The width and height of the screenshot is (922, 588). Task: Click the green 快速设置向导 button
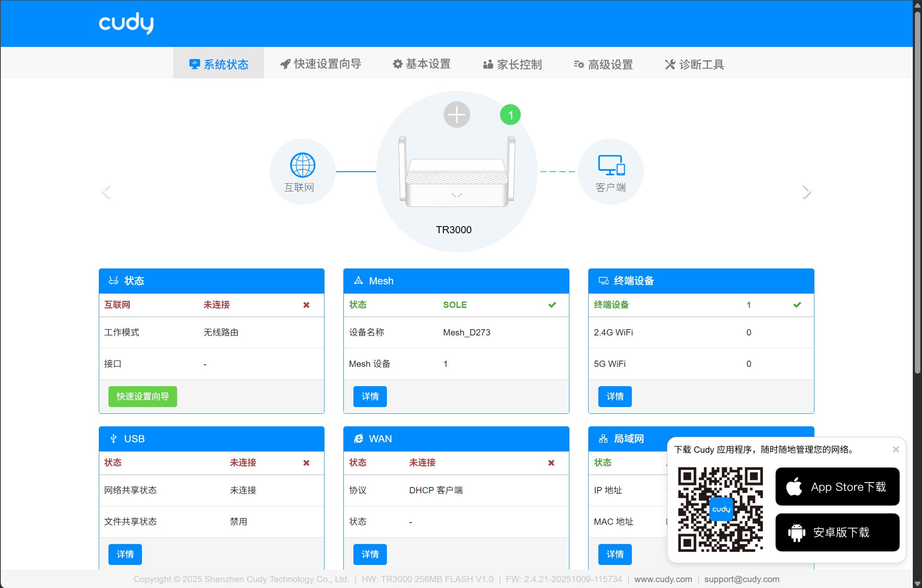pos(143,396)
